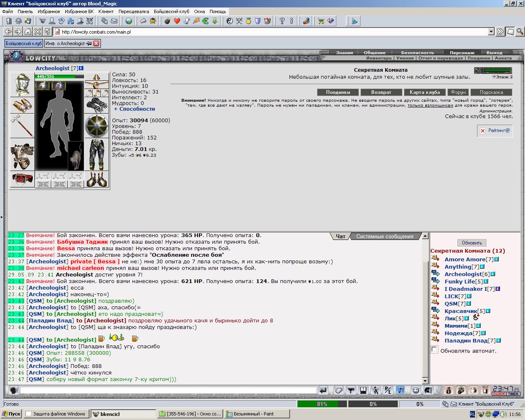Click the beetle bug toolbar icon
The height and width of the screenshot is (420, 525).
[x=153, y=21]
